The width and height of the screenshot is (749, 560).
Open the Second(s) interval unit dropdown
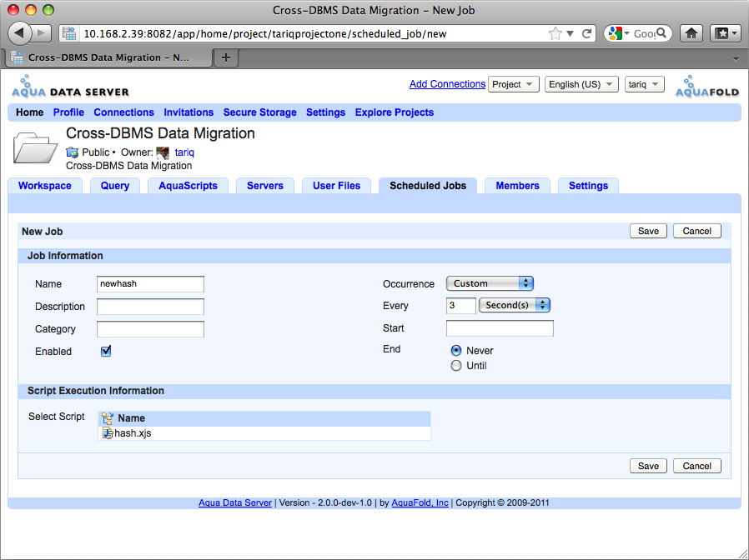point(515,306)
